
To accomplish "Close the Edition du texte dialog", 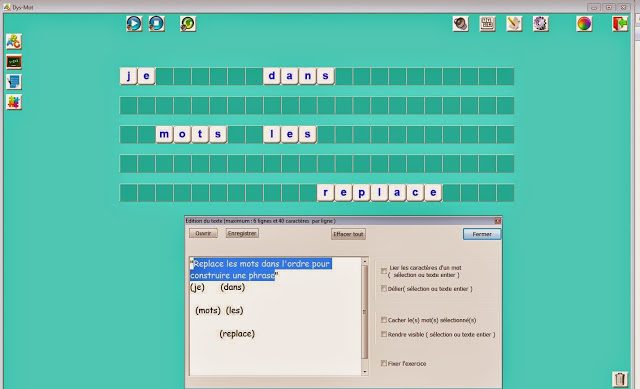I will pyautogui.click(x=498, y=221).
